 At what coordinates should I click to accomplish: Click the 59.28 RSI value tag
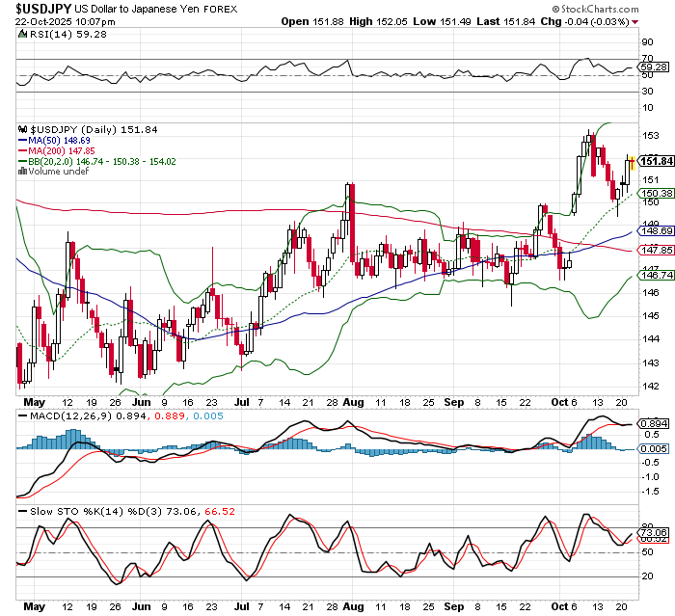click(654, 67)
